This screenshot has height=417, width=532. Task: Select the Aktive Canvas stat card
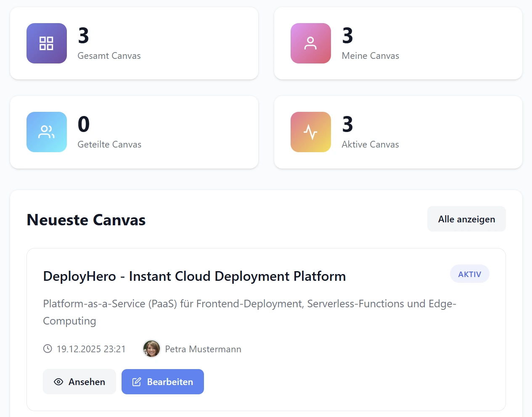[x=398, y=132]
